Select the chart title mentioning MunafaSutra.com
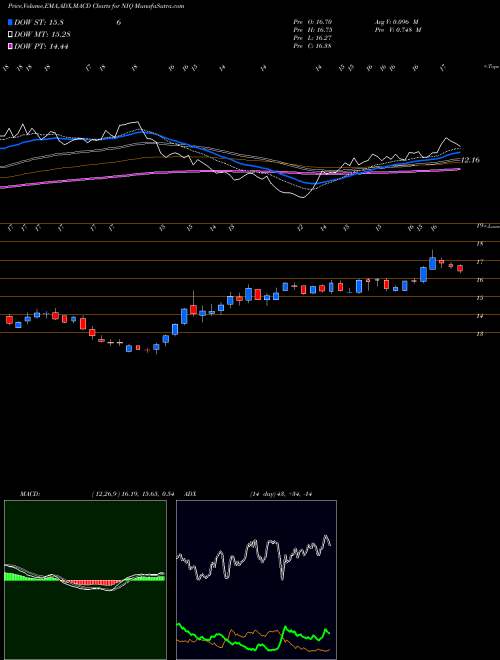 pos(96,6)
